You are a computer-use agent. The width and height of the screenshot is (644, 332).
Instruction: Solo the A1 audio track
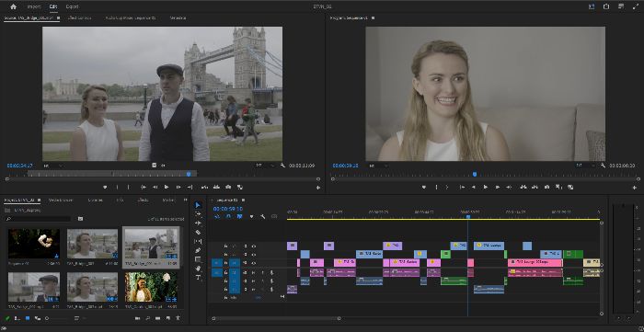tap(262, 272)
